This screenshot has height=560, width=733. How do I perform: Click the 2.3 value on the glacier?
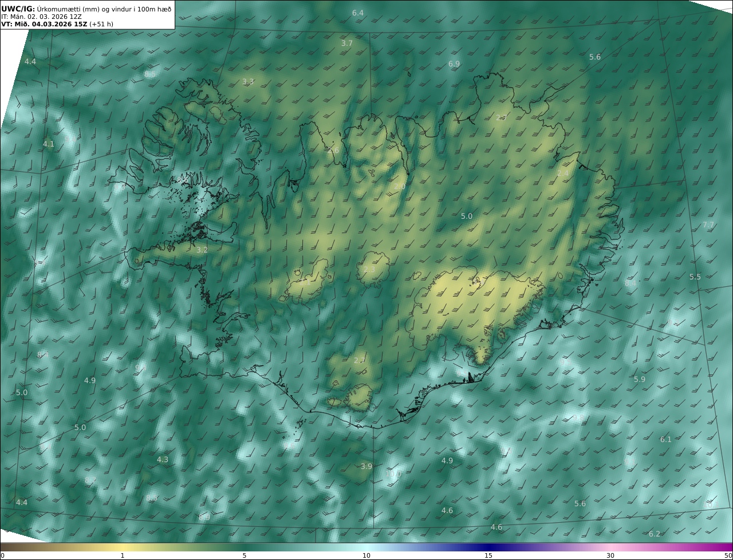tap(369, 269)
